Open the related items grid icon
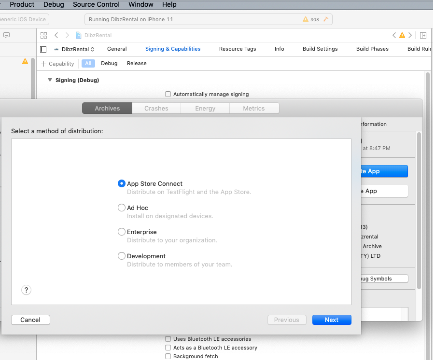 coord(44,35)
